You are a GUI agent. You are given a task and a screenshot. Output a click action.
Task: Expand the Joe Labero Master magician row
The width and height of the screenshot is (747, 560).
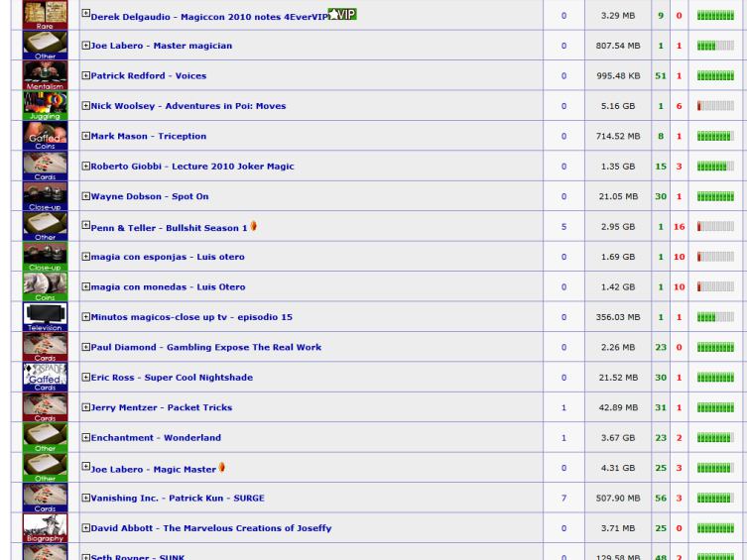tap(85, 46)
